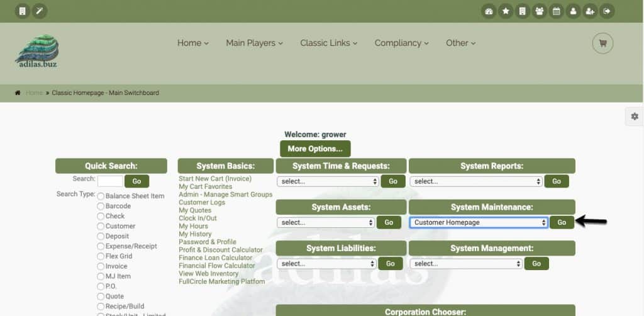Open Password & Profile link
The image size is (644, 316).
pyautogui.click(x=208, y=242)
